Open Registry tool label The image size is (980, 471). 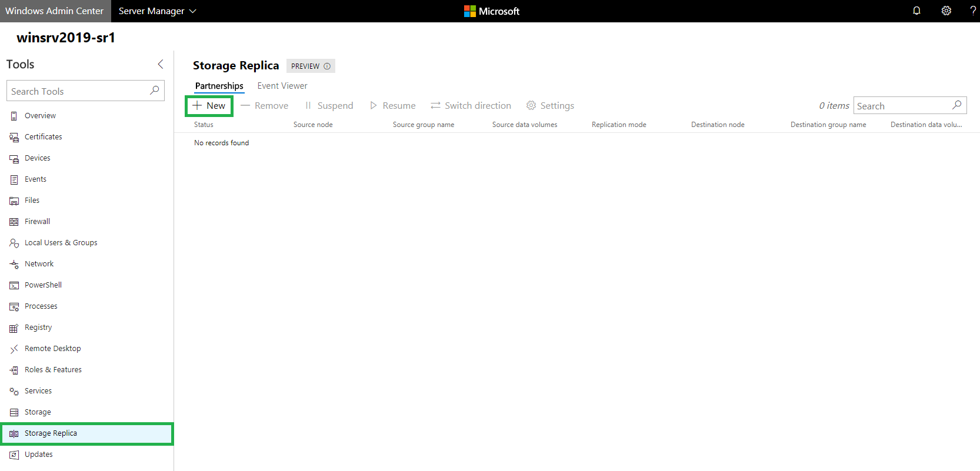[38, 328]
